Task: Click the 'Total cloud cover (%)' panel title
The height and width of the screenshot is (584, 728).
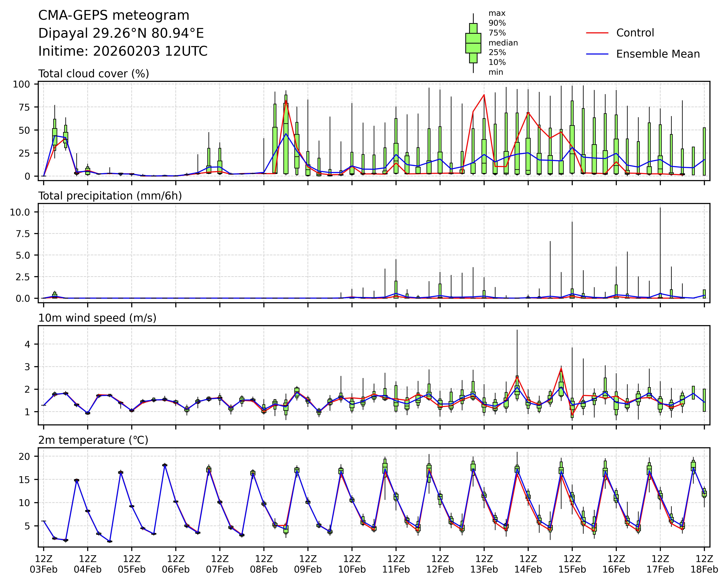Action: point(94,74)
